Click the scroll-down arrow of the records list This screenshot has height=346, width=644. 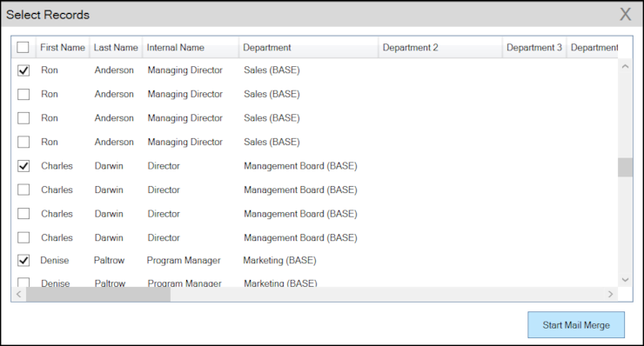(625, 280)
